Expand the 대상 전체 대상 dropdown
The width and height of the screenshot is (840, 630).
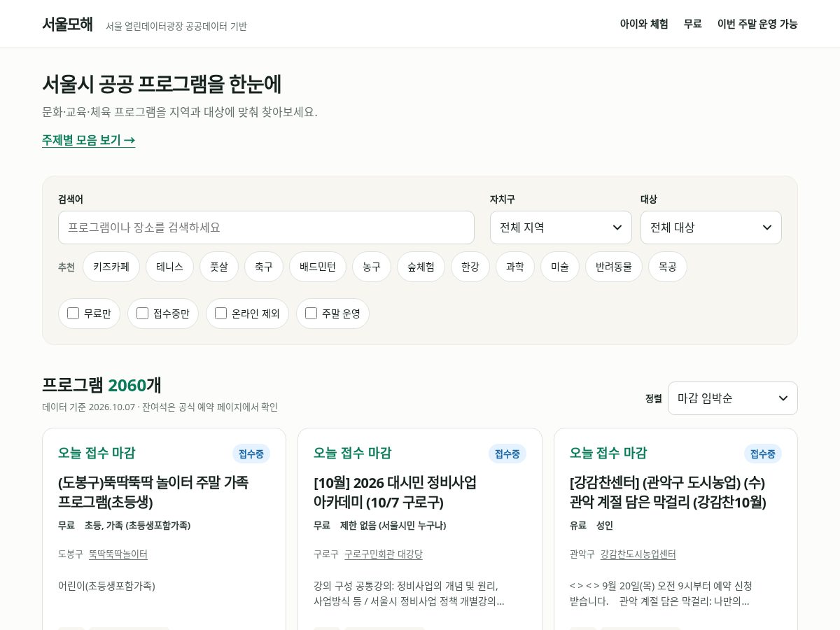(x=711, y=227)
